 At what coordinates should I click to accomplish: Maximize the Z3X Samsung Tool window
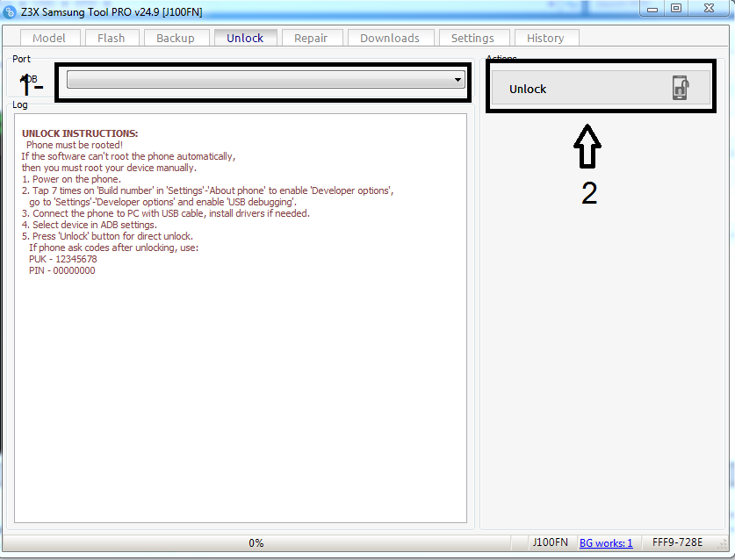click(676, 8)
